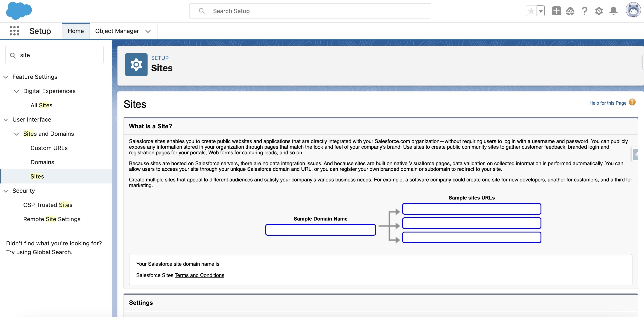Click the Sites gear header icon
The image size is (644, 317).
[x=136, y=64]
